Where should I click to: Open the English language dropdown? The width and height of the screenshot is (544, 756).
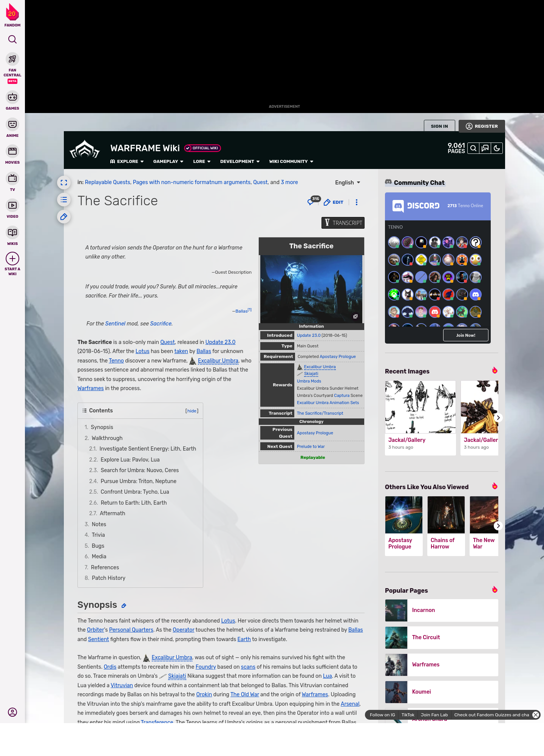coord(348,183)
